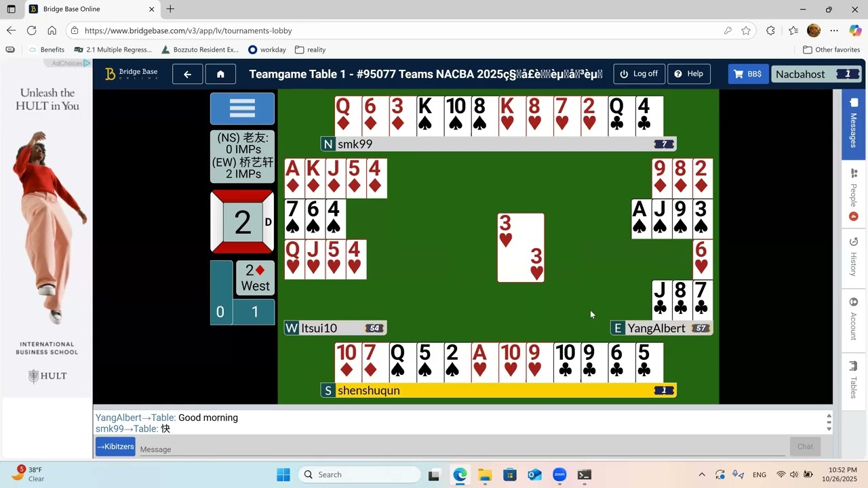Image resolution: width=868 pixels, height=488 pixels.
Task: Open the hamburger table menu
Action: coord(242,108)
